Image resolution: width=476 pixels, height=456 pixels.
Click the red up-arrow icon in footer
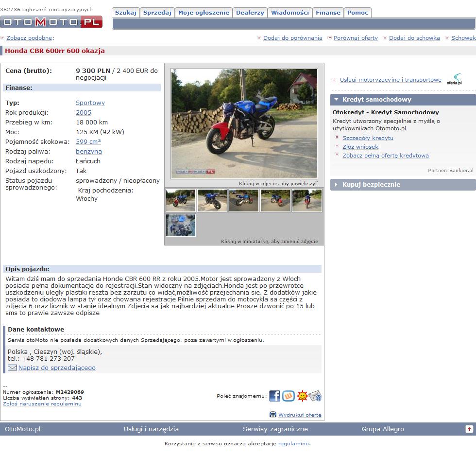point(469,429)
